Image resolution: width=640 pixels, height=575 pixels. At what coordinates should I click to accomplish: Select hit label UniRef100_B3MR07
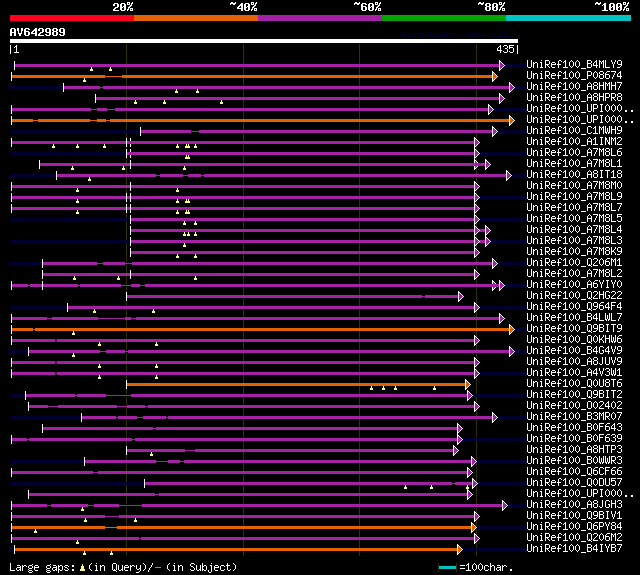pos(574,417)
